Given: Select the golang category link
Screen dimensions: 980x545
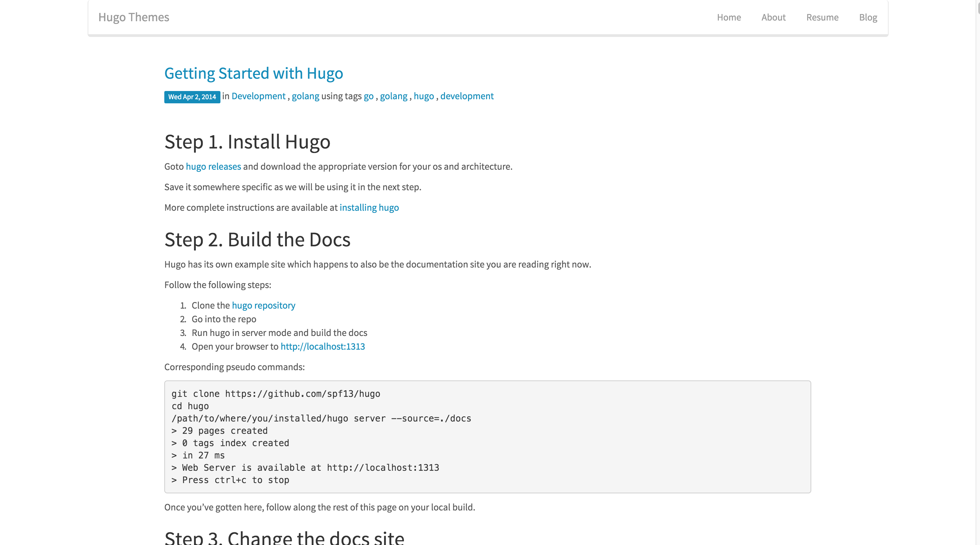Looking at the screenshot, I should click(305, 96).
